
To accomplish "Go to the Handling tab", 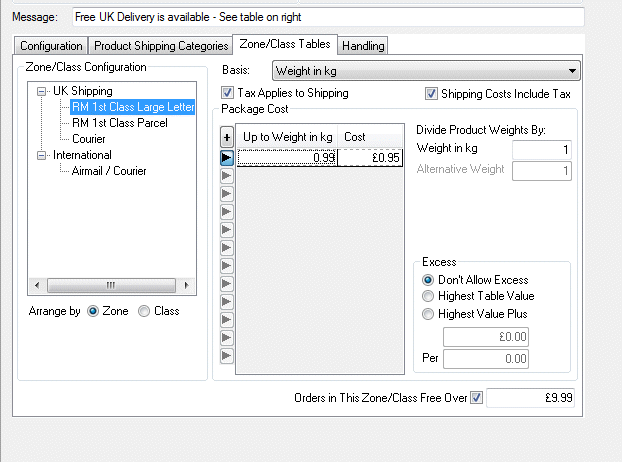I will [x=363, y=46].
